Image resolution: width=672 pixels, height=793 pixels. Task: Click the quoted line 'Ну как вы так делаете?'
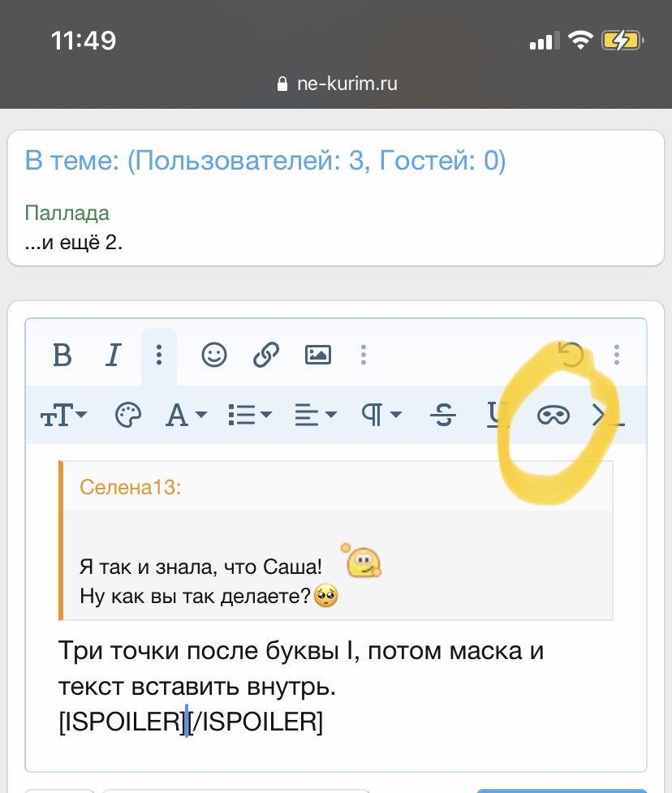click(x=195, y=597)
